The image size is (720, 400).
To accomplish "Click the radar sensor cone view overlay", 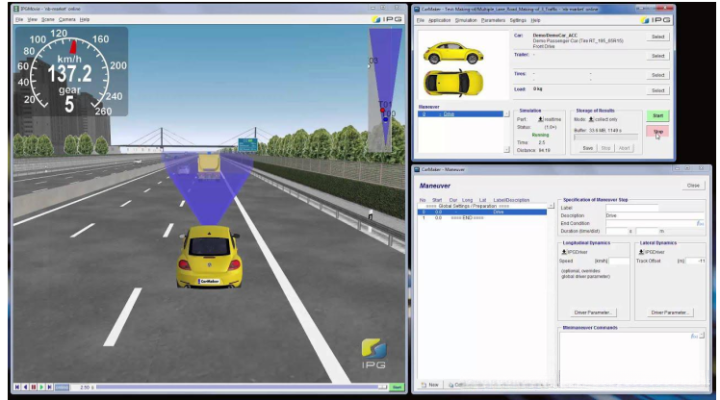I will (x=386, y=90).
